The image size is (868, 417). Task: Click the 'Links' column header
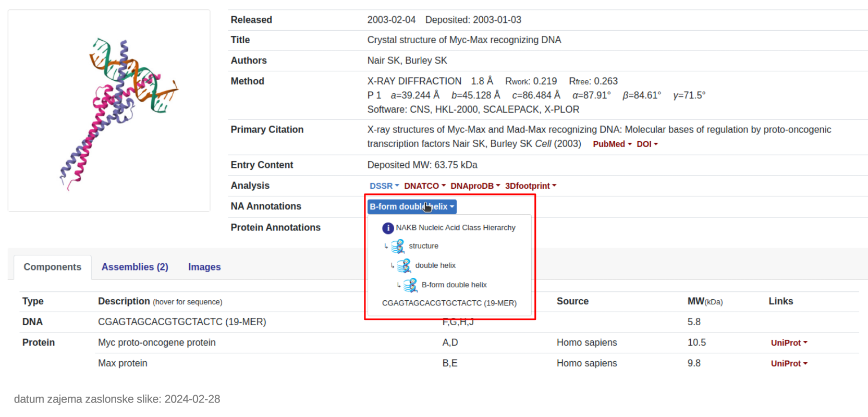780,301
